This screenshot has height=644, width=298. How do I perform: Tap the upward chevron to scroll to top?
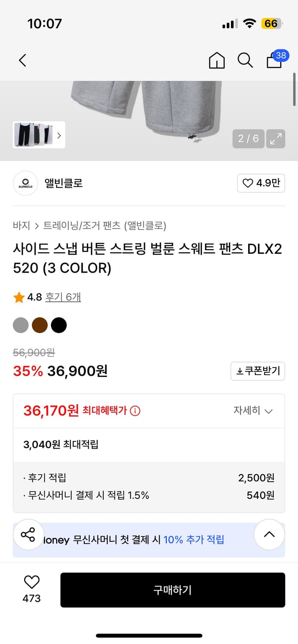click(x=269, y=535)
